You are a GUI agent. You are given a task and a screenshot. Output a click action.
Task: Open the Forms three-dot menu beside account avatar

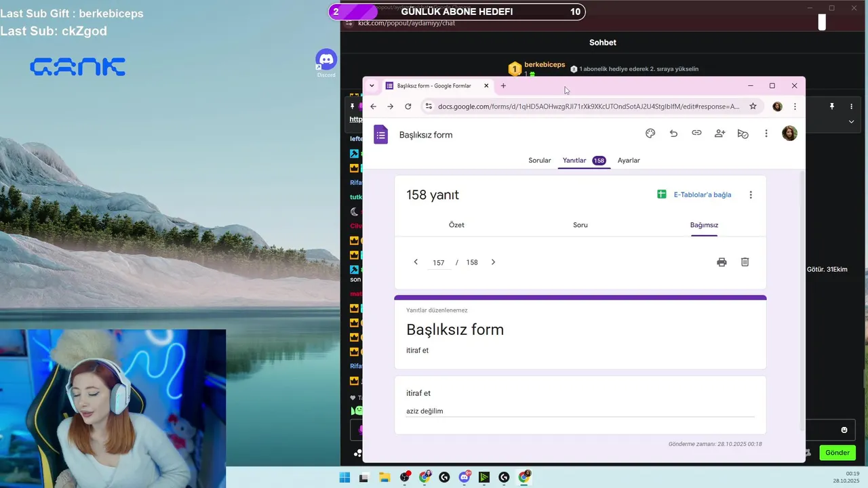(766, 134)
